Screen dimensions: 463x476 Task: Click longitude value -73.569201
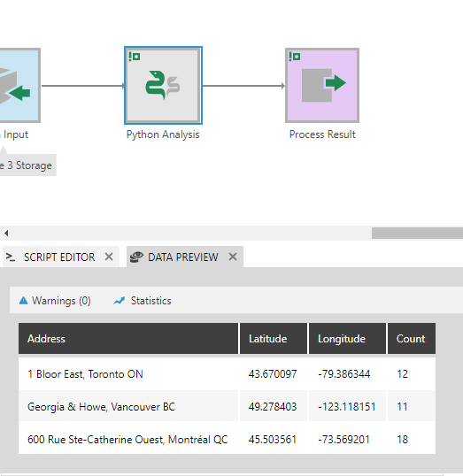(x=343, y=440)
